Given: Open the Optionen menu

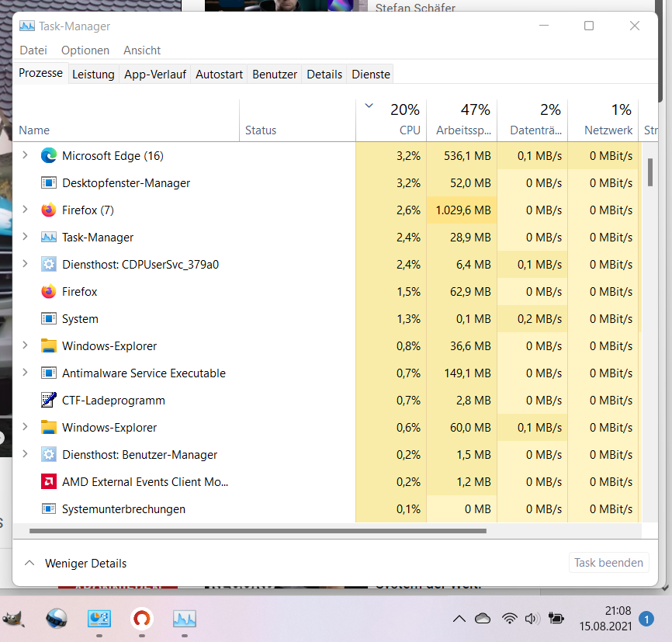Looking at the screenshot, I should 85,50.
